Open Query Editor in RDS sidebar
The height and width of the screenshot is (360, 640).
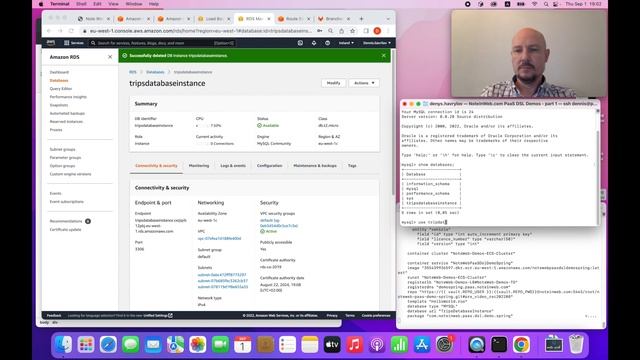click(x=61, y=89)
